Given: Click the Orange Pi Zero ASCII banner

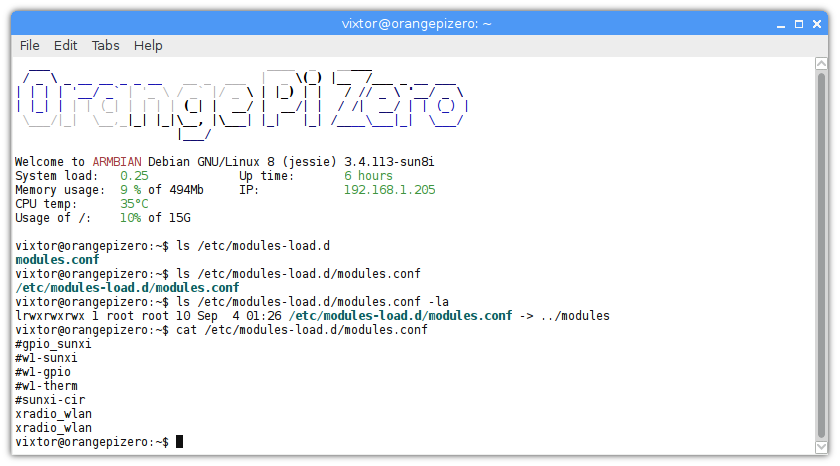Looking at the screenshot, I should coord(240,103).
